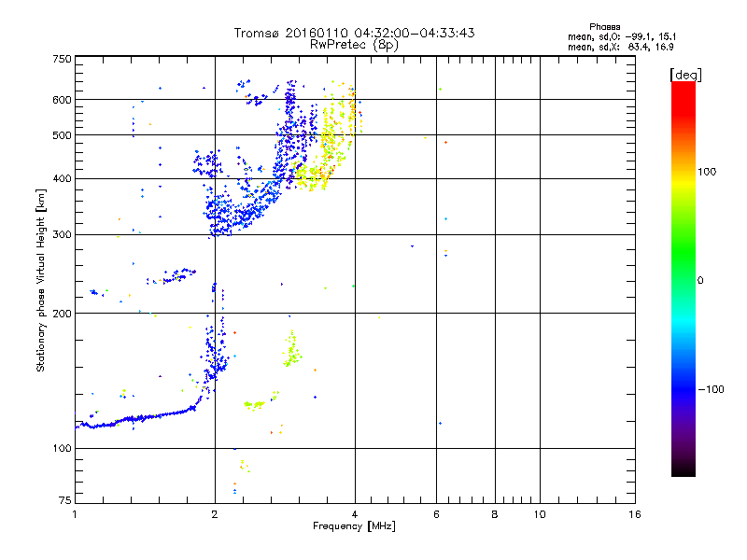Screen dimensions: 747x560
Task: Click the y-axis tick label '750'
Action: pyautogui.click(x=62, y=59)
